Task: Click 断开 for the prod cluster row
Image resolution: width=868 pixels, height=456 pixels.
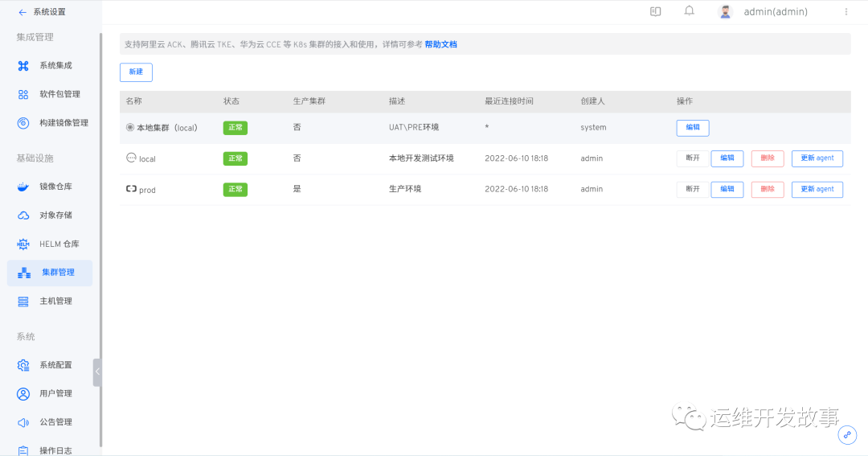Action: click(x=693, y=190)
